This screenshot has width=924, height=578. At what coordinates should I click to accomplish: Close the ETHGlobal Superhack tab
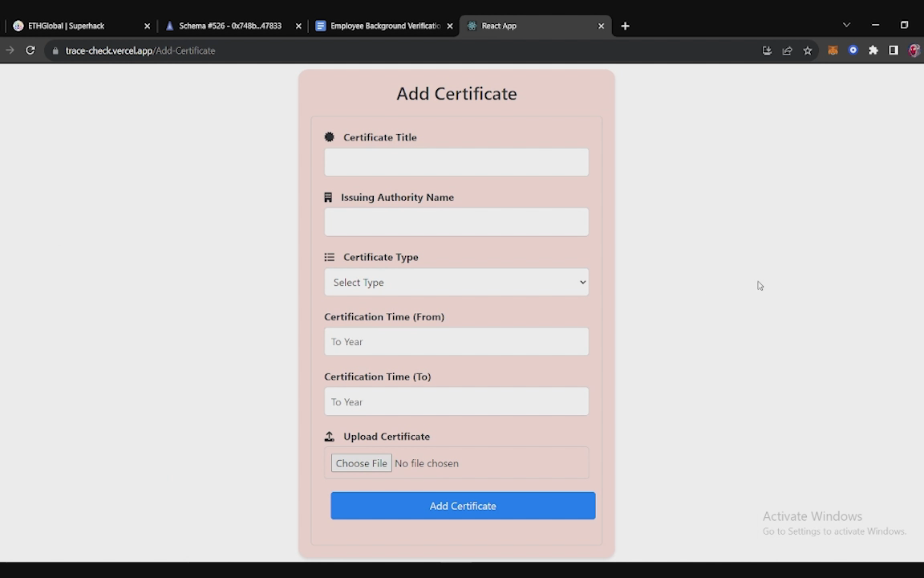pyautogui.click(x=148, y=26)
